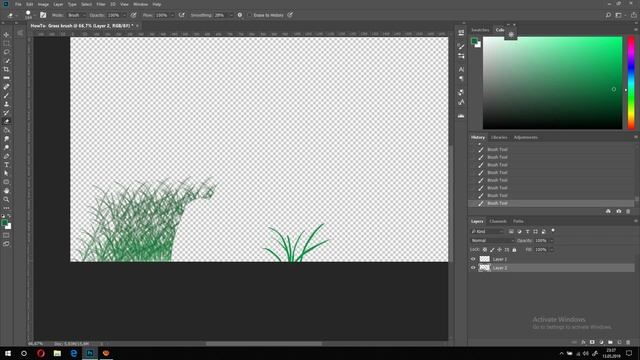This screenshot has width=640, height=360.
Task: Toggle lock all for layer
Action: pyautogui.click(x=514, y=249)
